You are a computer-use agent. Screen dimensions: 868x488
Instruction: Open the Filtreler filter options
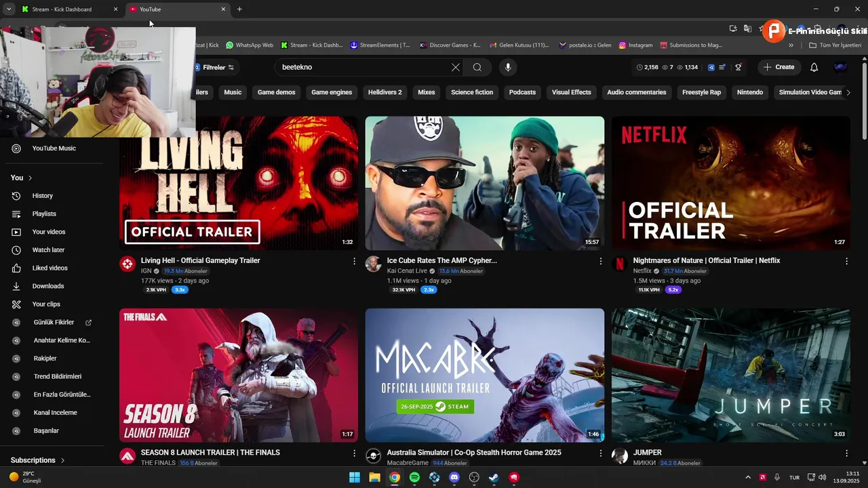tap(214, 67)
